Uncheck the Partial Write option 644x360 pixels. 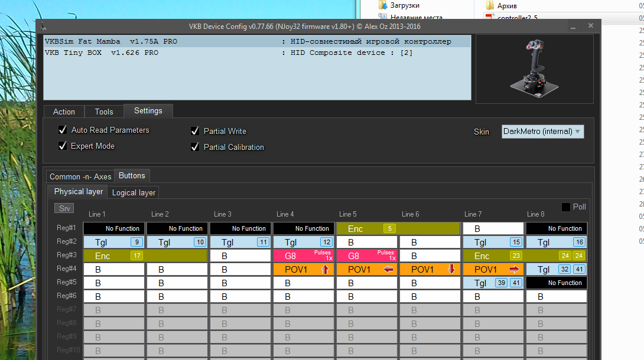195,131
